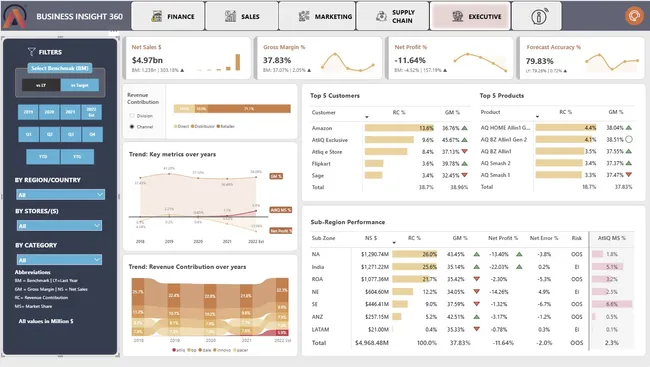Filter by year 2020
Screen dimensions: 650x367
pyautogui.click(x=49, y=112)
